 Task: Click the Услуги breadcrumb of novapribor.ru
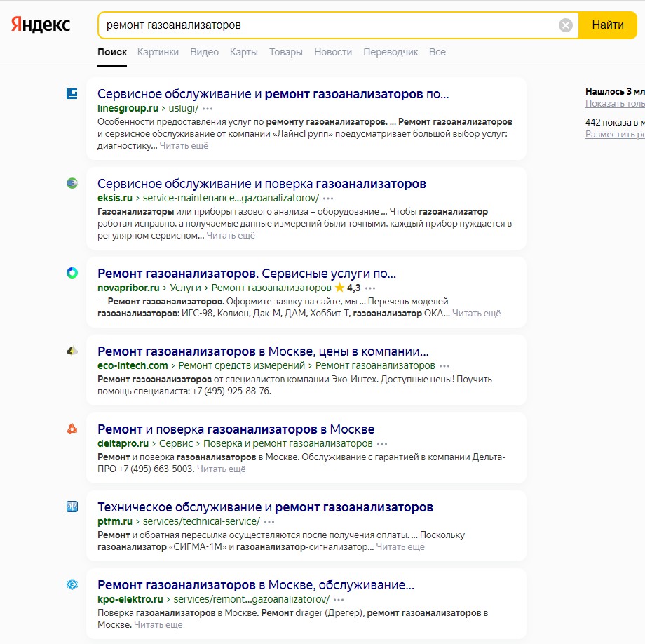pyautogui.click(x=186, y=288)
